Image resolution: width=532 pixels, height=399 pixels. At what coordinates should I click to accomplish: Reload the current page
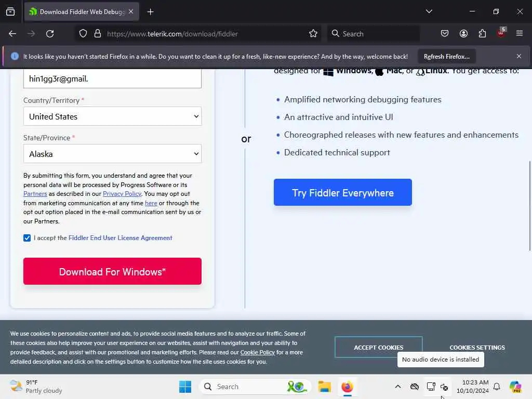coord(50,34)
